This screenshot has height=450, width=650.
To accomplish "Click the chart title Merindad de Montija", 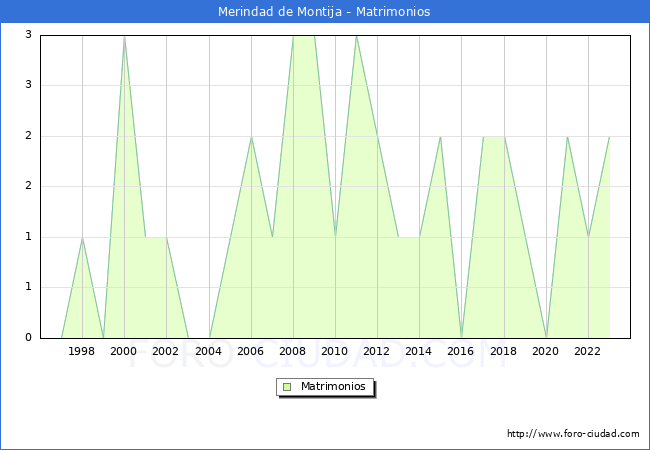I will [x=324, y=12].
